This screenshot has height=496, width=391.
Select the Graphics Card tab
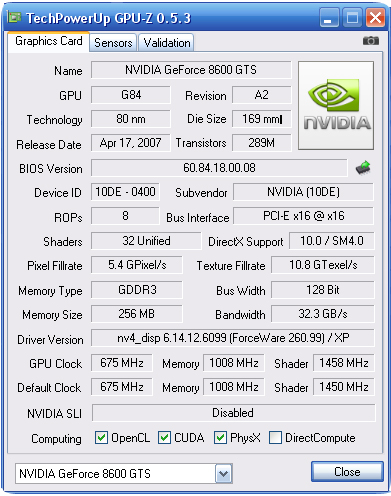49,41
